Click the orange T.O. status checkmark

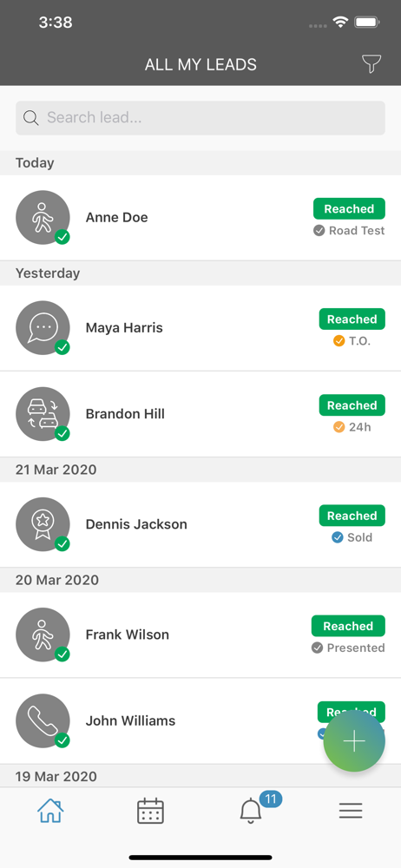(339, 341)
